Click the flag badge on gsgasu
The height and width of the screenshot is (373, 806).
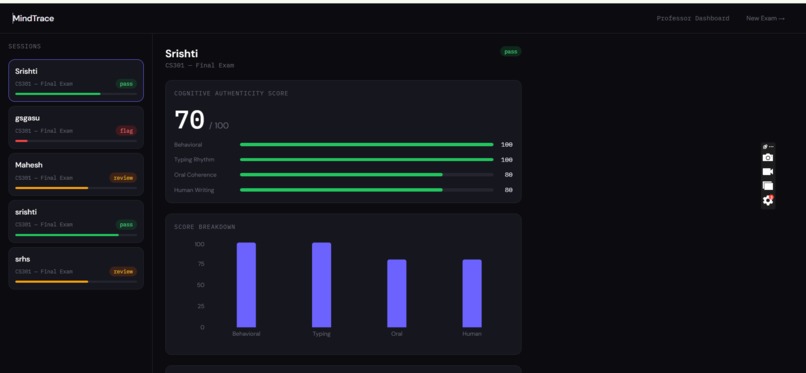pyautogui.click(x=126, y=131)
